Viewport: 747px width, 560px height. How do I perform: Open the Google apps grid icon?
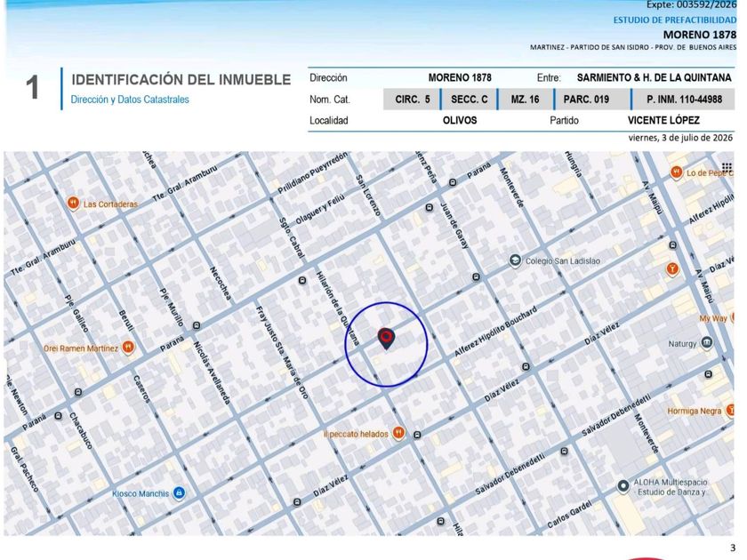[727, 167]
